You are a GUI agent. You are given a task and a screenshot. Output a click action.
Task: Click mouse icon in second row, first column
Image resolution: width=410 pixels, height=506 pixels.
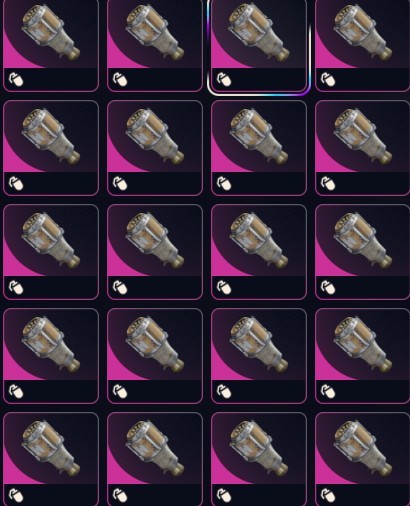(x=16, y=183)
